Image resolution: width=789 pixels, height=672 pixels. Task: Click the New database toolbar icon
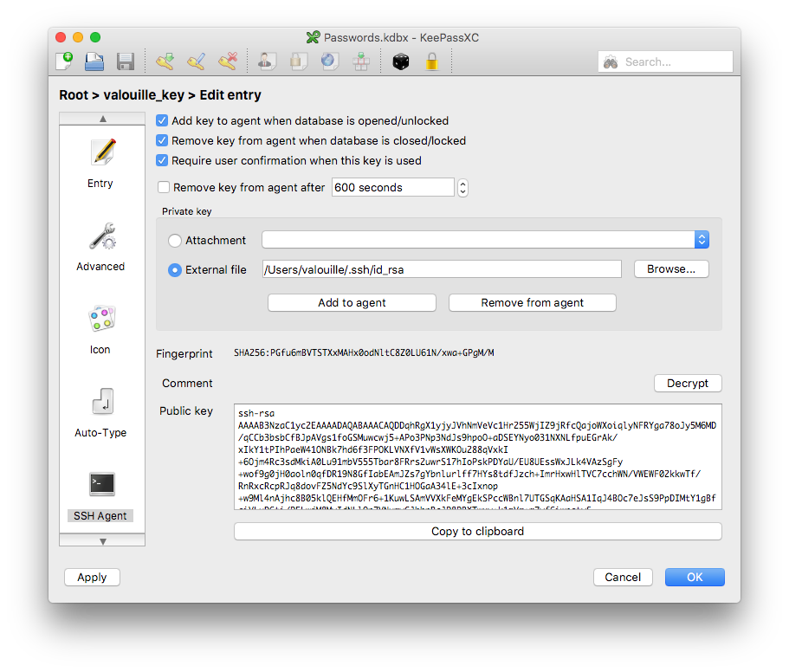pos(64,61)
